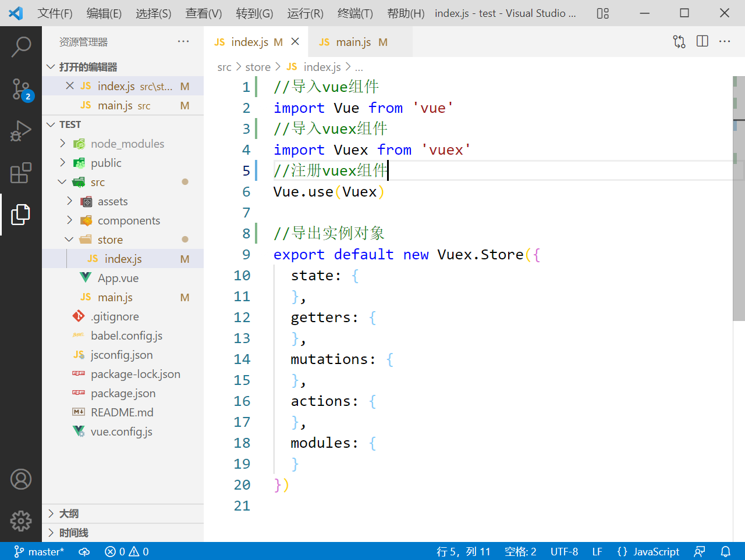
Task: Open the 转到(G) menu
Action: (254, 13)
